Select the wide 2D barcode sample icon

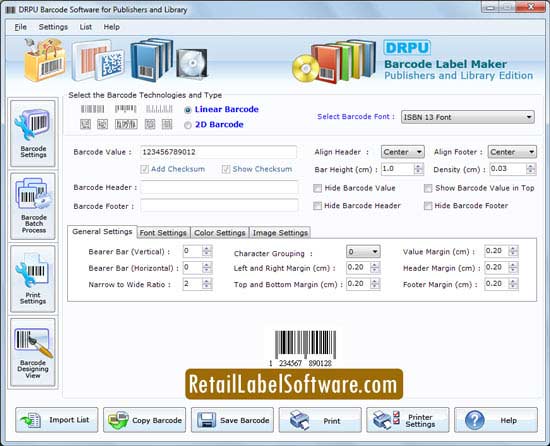(126, 124)
